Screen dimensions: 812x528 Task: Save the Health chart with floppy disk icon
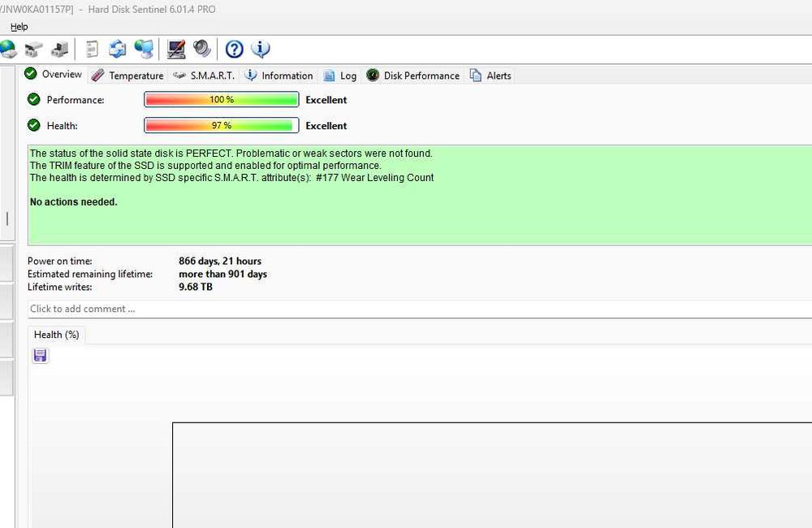40,356
